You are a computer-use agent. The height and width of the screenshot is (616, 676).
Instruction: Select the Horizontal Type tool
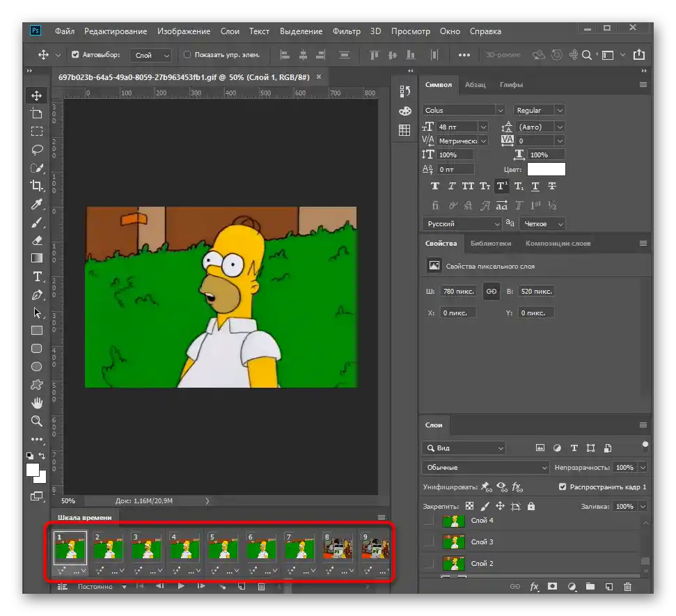pyautogui.click(x=37, y=276)
